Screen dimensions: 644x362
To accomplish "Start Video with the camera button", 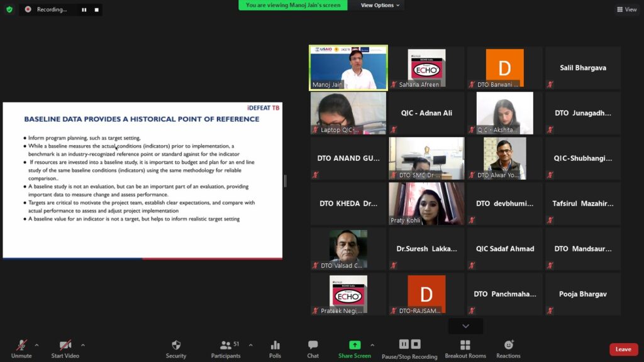I will click(65, 349).
